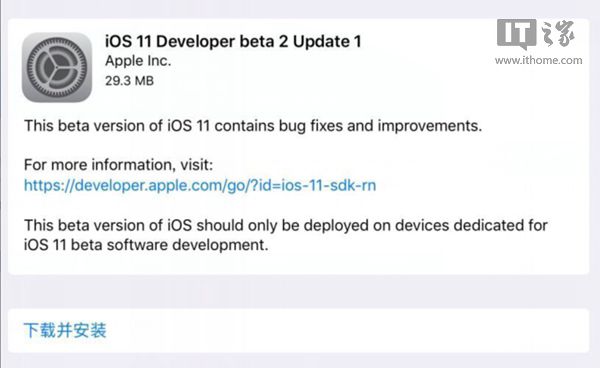Click the IT之家 watermark logo

536,34
